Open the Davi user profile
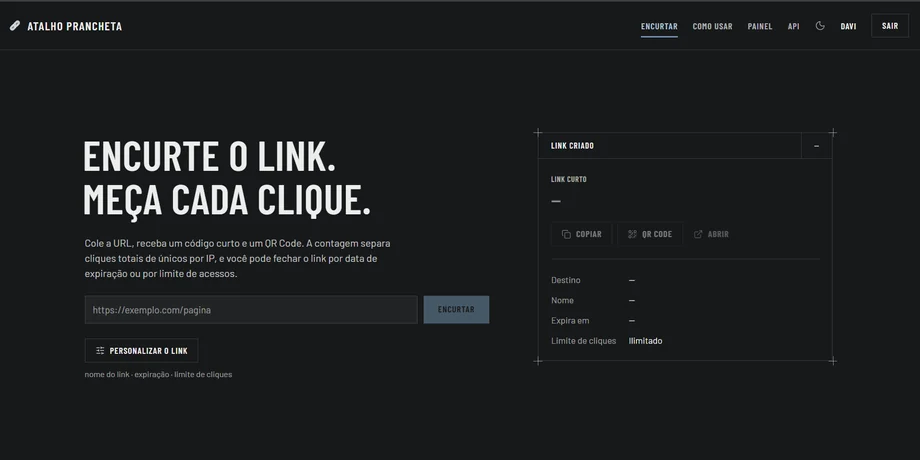 coord(848,26)
